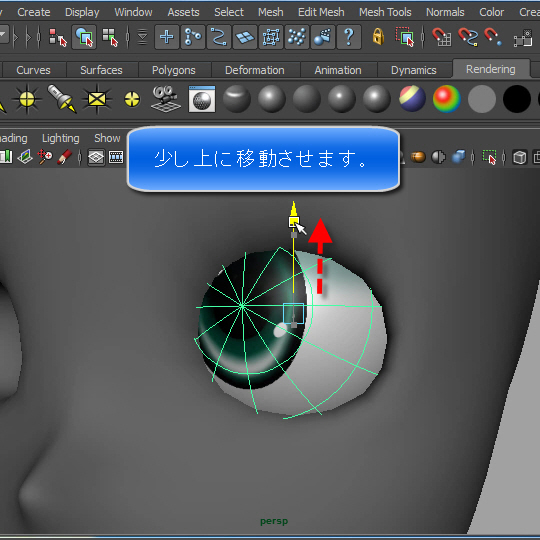
Task: Enable snap to points magnet icon
Action: click(493, 37)
